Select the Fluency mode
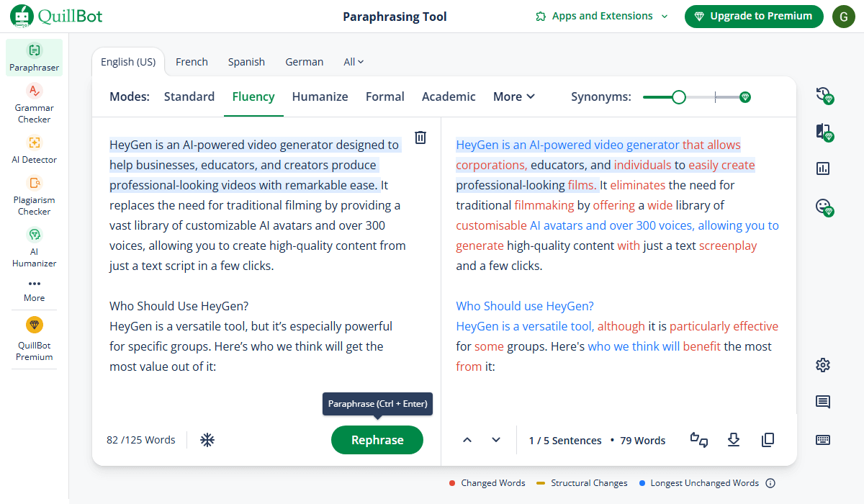The image size is (864, 504). [x=253, y=96]
